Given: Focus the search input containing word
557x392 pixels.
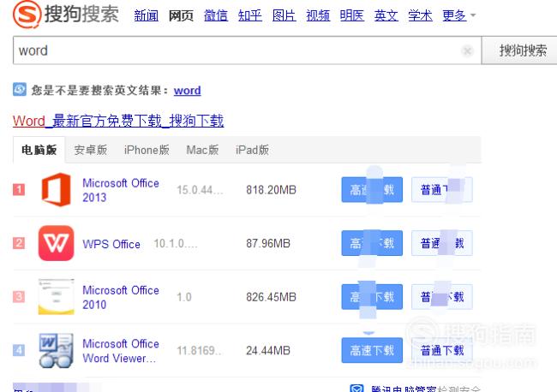Looking at the screenshot, I should [x=247, y=50].
